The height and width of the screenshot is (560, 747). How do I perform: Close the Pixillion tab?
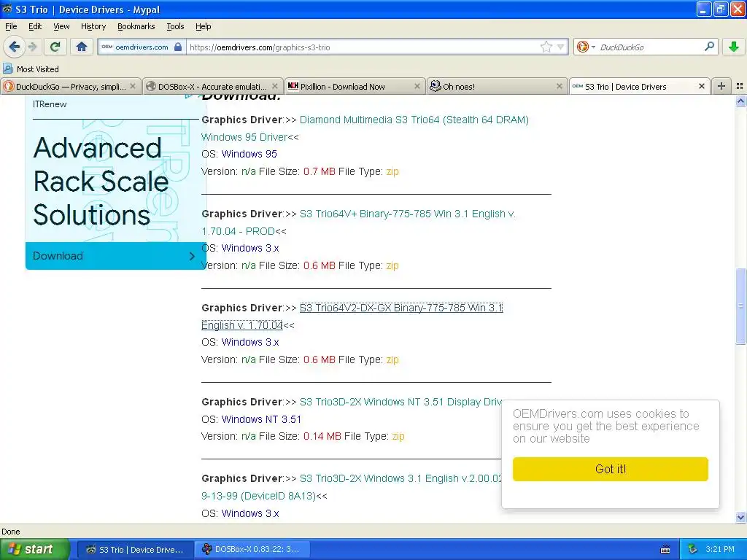417,86
